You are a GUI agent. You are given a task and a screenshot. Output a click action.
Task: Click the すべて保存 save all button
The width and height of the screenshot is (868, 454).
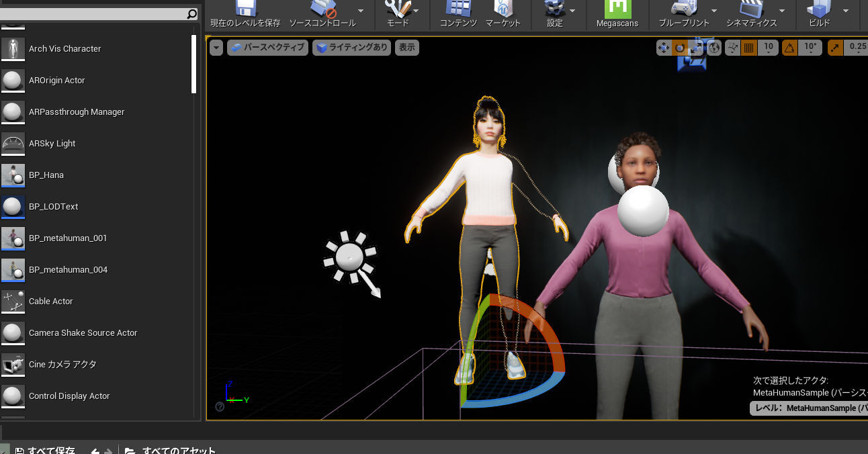click(45, 450)
